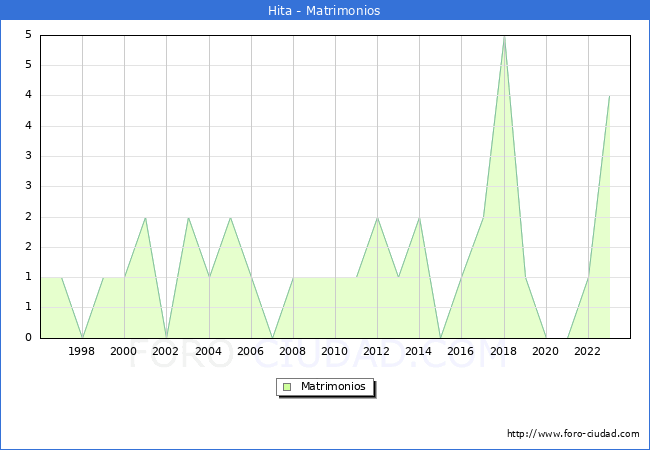Screen dimensions: 650x450
Task: Select the 2016 x-axis label
Action: coord(461,351)
